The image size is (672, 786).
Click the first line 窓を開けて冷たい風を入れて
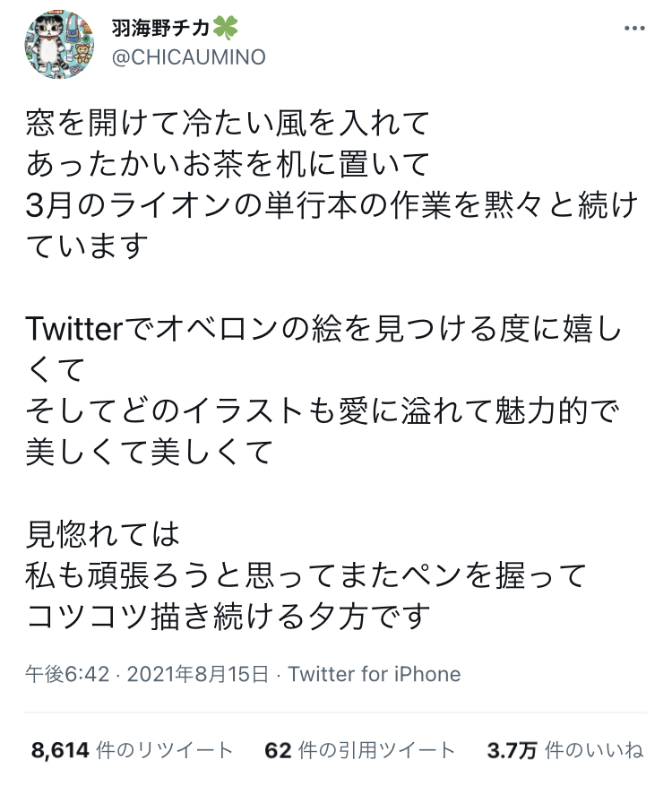(x=228, y=121)
